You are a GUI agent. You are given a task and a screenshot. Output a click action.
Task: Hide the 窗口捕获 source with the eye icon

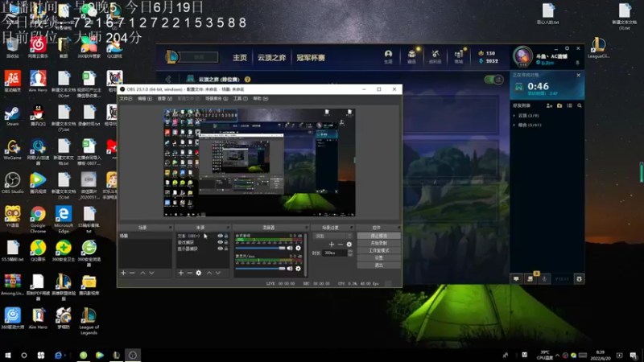[x=220, y=242]
